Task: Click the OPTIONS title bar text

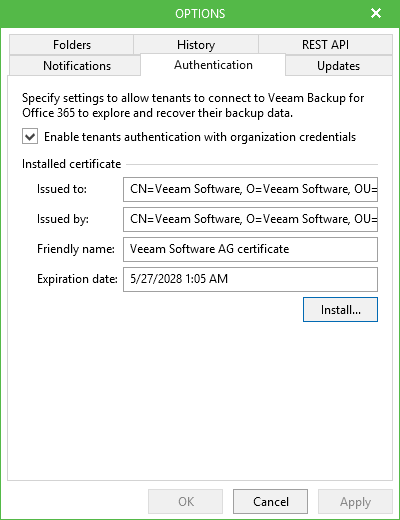Action: click(200, 14)
